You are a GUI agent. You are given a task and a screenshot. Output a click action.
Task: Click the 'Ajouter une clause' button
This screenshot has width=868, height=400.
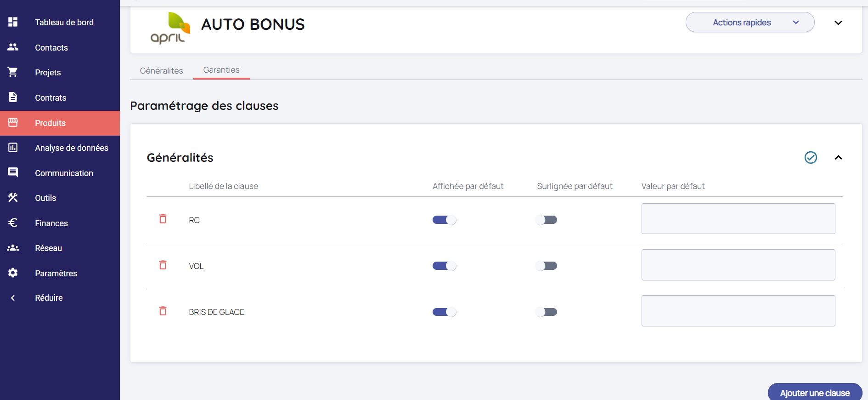[815, 393]
